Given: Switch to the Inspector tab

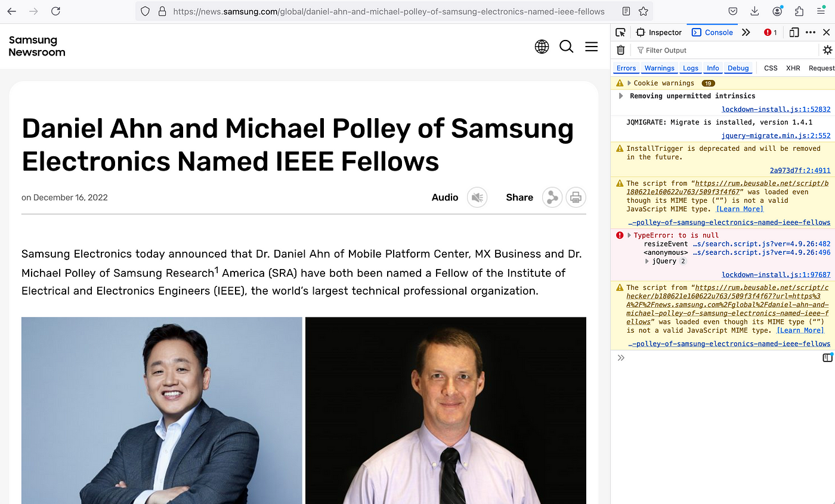Looking at the screenshot, I should (659, 32).
